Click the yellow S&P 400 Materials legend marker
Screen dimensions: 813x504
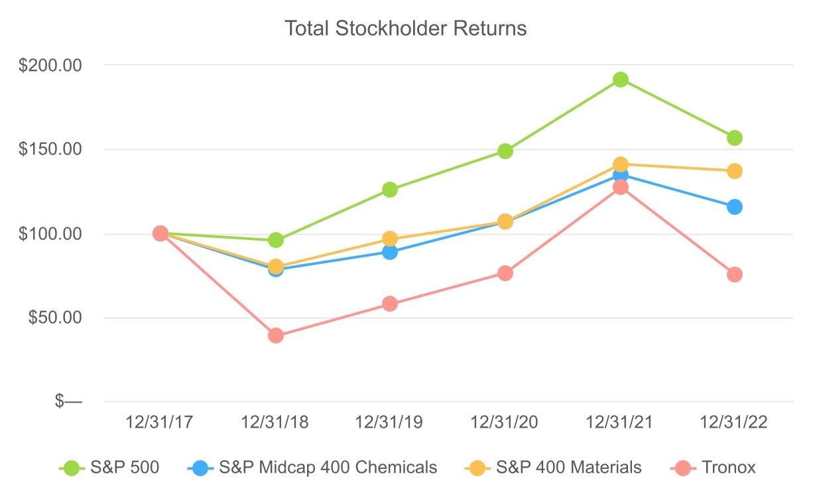[477, 468]
